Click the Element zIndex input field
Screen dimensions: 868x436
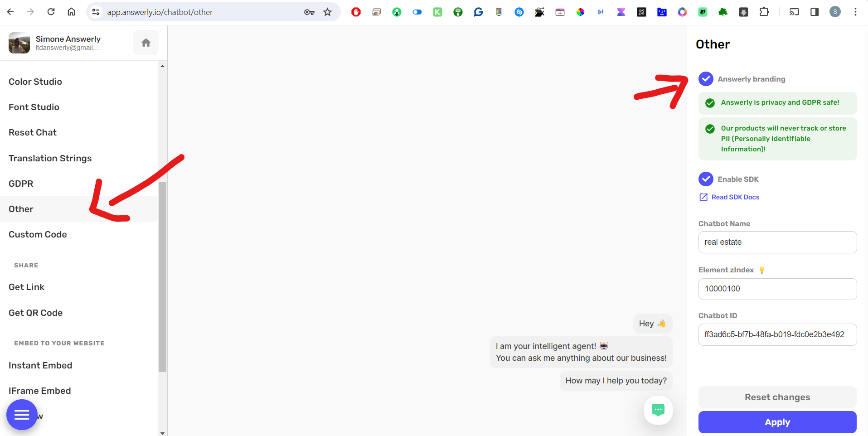point(777,289)
